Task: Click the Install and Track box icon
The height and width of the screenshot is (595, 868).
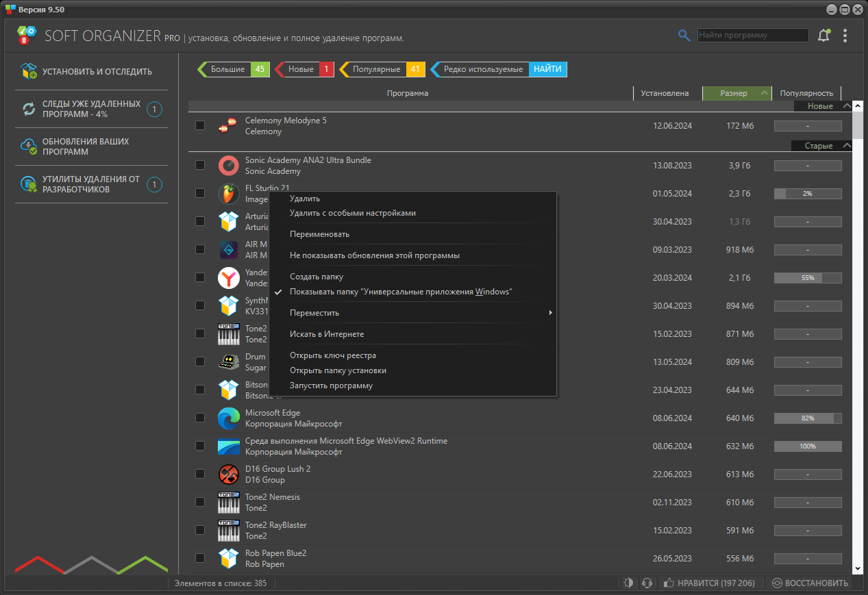Action: (29, 71)
